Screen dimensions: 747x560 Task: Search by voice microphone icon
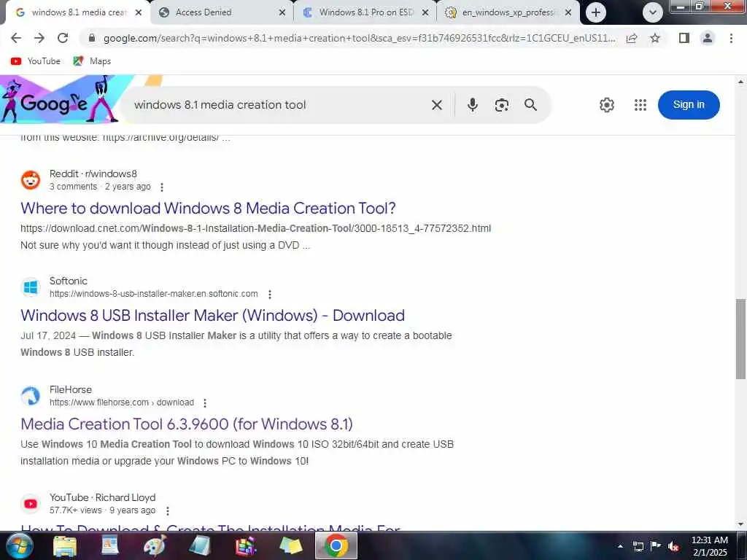click(472, 105)
